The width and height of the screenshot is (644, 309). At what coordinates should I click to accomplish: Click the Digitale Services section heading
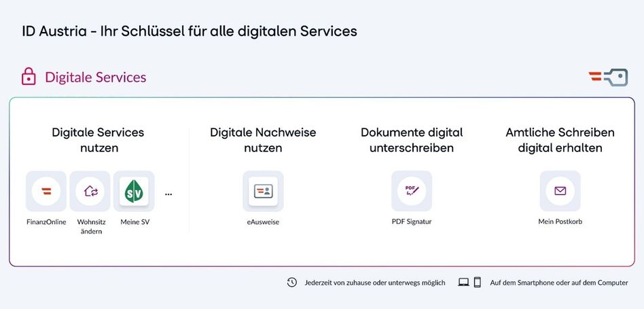click(95, 77)
